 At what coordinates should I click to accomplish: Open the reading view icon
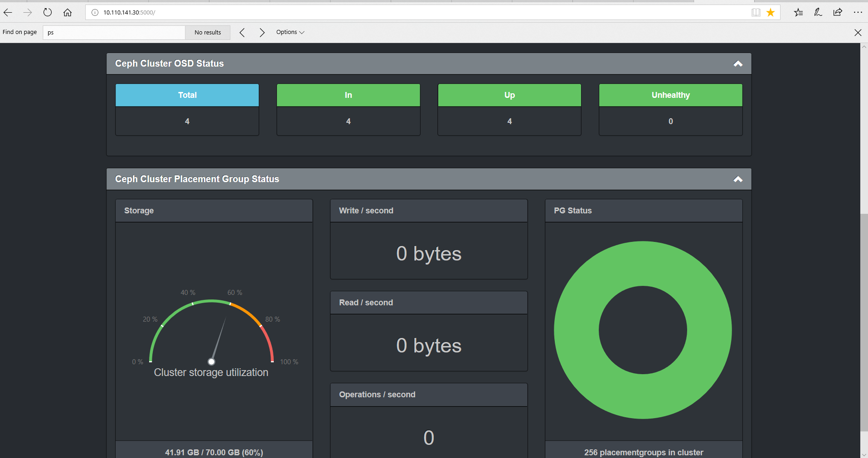pos(756,12)
